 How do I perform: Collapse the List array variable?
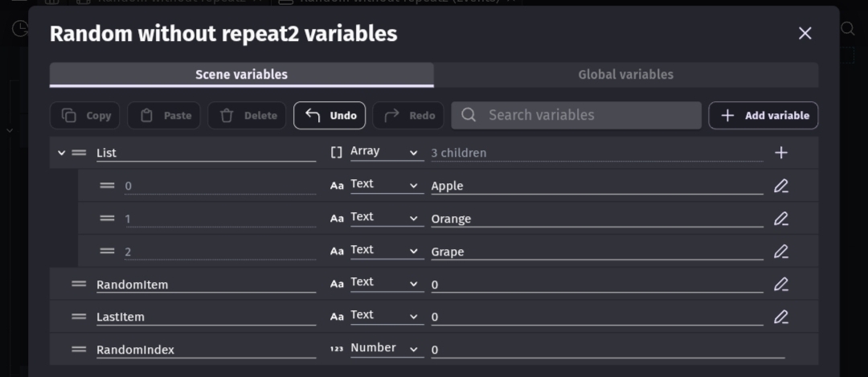click(x=62, y=153)
